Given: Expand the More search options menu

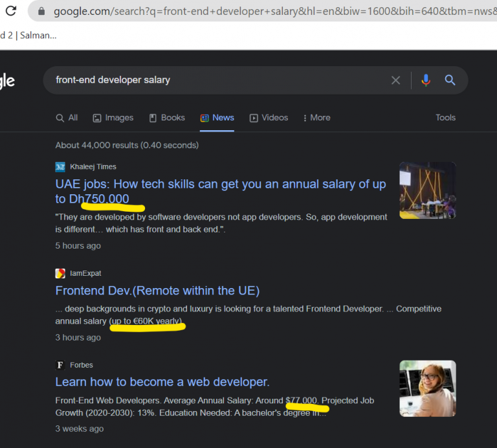Looking at the screenshot, I should [x=315, y=118].
